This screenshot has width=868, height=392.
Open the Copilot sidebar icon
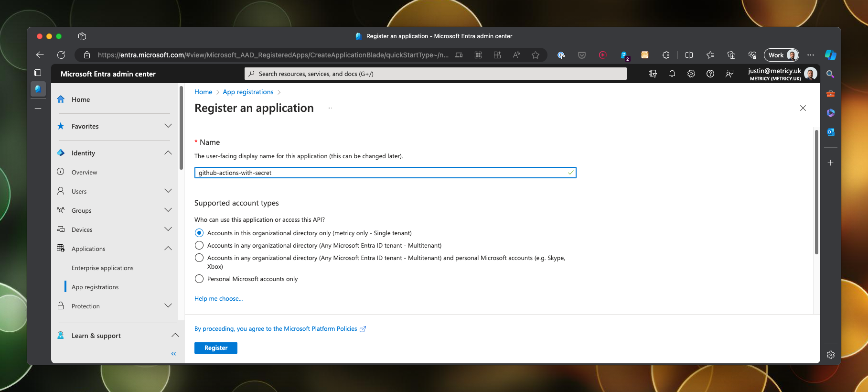point(831,55)
